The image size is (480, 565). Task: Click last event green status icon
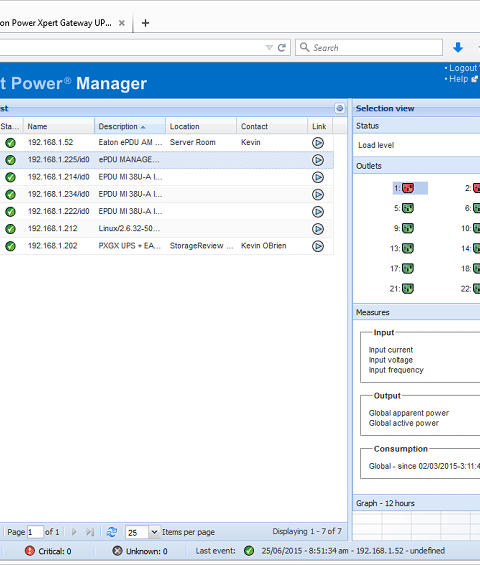[249, 551]
